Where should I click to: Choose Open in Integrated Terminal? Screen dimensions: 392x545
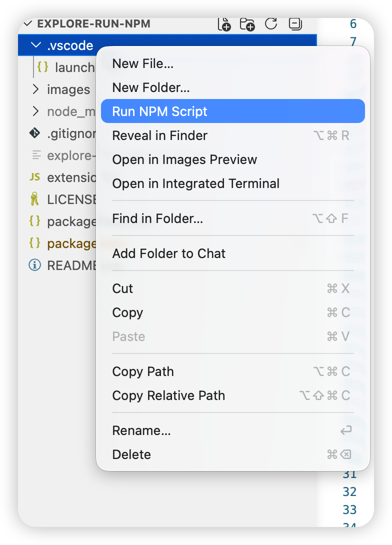pyautogui.click(x=195, y=183)
